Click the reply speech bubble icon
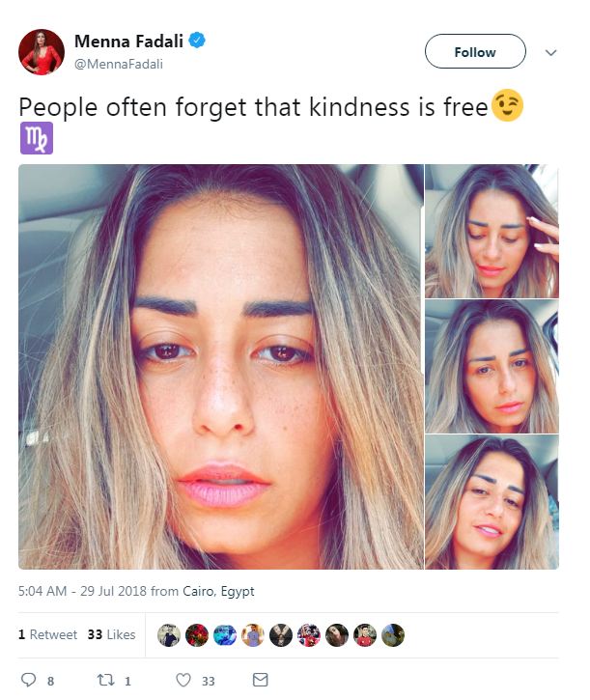 point(29,680)
